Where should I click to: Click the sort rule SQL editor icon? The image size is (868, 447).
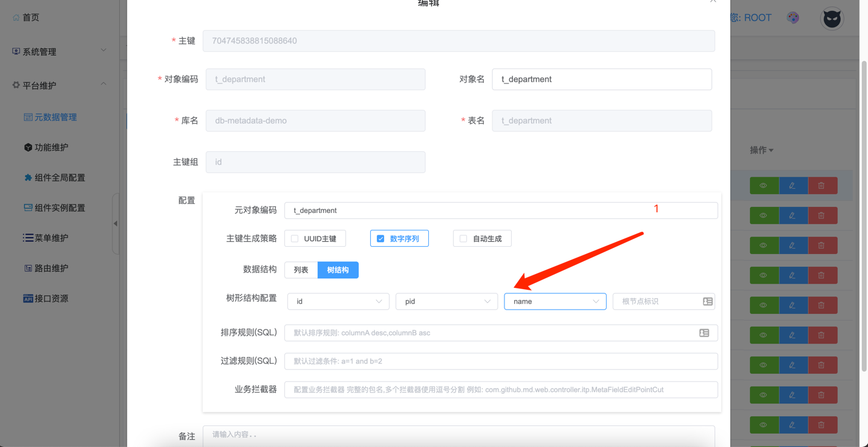click(x=704, y=333)
